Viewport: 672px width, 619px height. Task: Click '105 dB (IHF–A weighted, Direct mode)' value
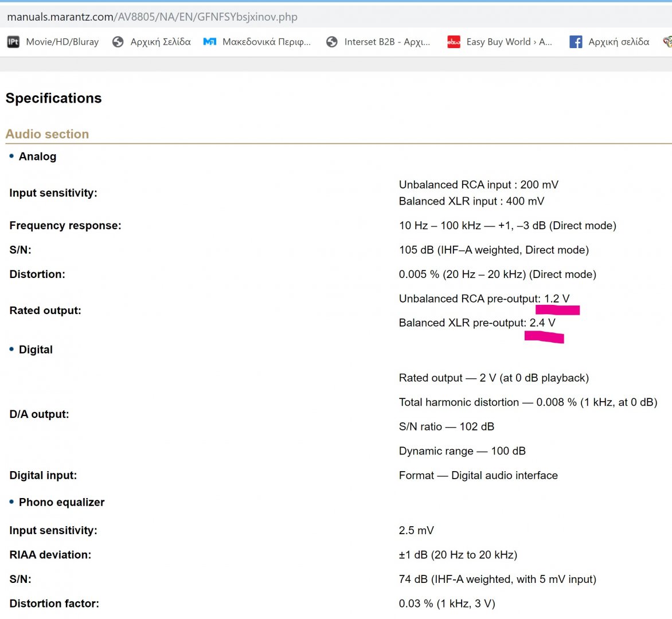[494, 250]
